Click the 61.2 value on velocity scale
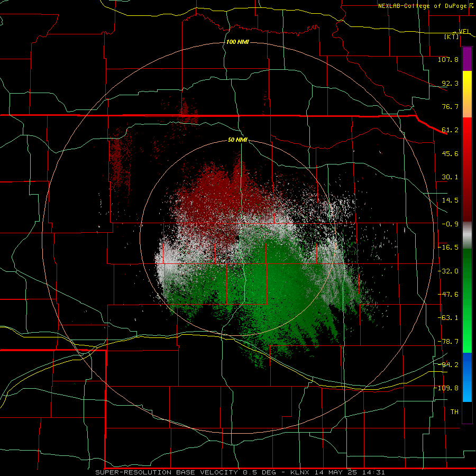The height and width of the screenshot is (476, 476). click(x=450, y=130)
